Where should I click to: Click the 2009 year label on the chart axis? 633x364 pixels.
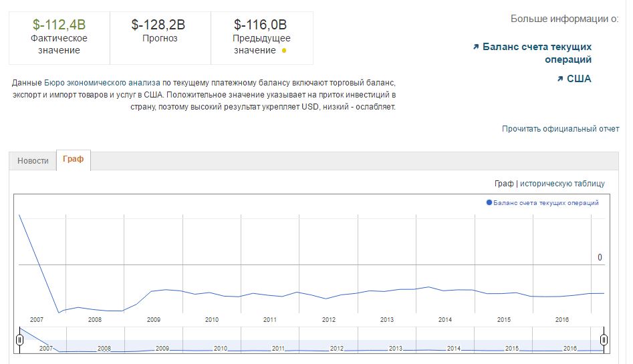click(x=153, y=320)
